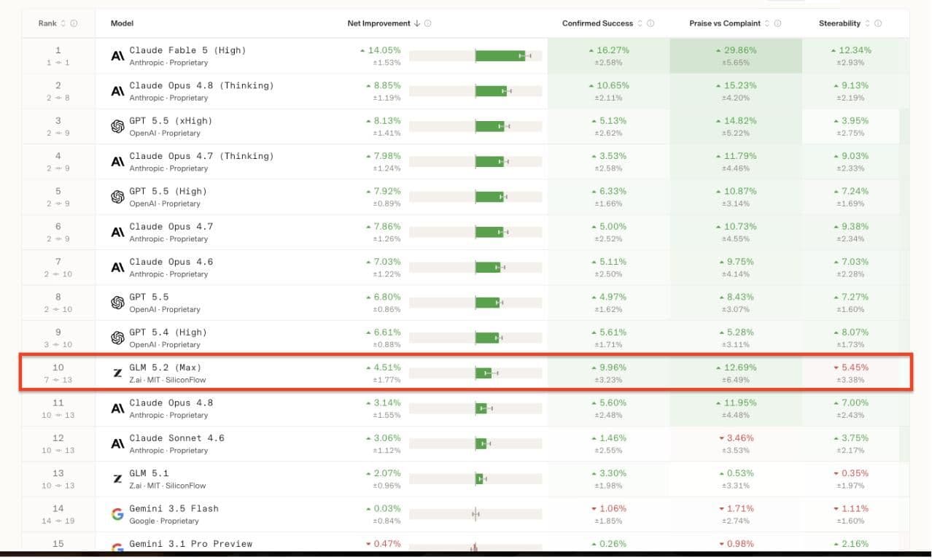
Task: Click the GLM 5.2 (Max) net improvement bar
Action: (475, 373)
